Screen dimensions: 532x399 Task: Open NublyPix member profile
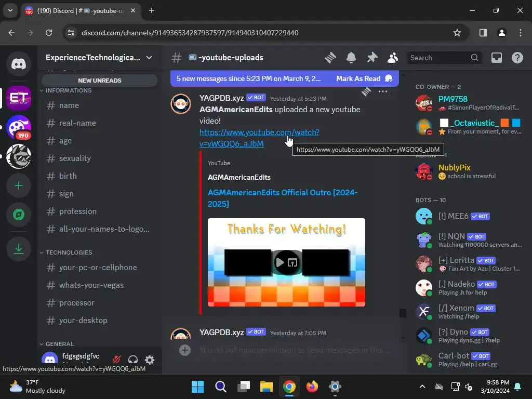[x=468, y=171]
